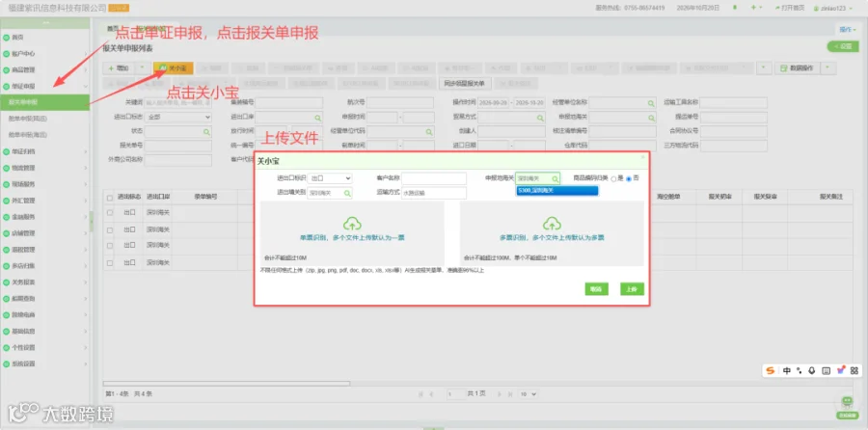
Task: Click search icon in 贸易方式 field
Action: 540,118
